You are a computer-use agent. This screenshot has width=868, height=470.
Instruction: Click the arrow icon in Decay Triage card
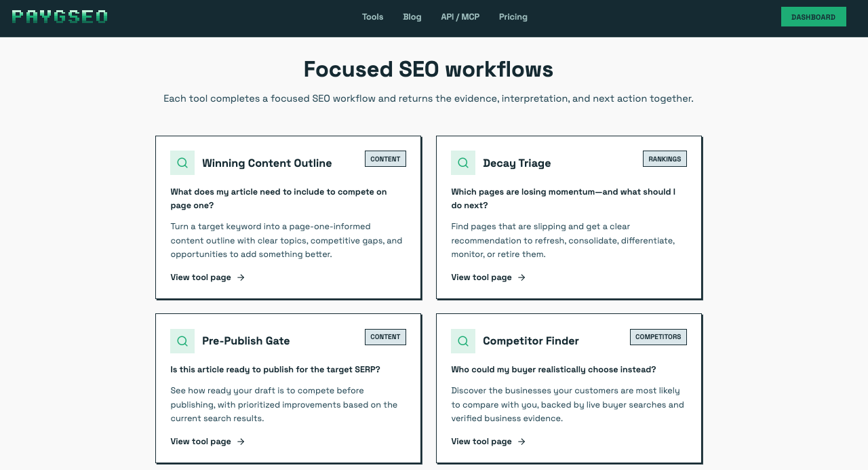click(521, 277)
